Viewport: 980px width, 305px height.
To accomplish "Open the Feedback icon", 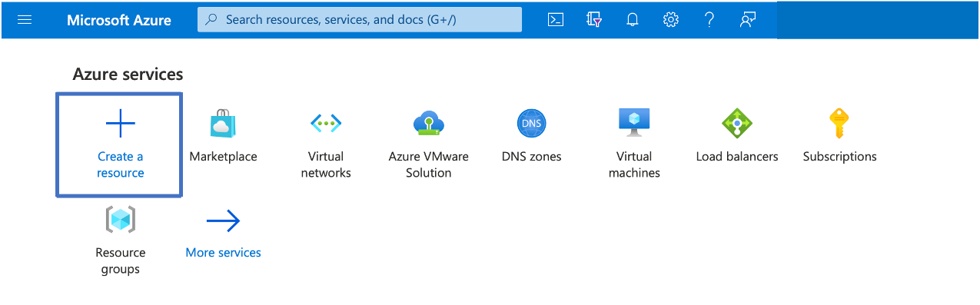I will point(748,20).
